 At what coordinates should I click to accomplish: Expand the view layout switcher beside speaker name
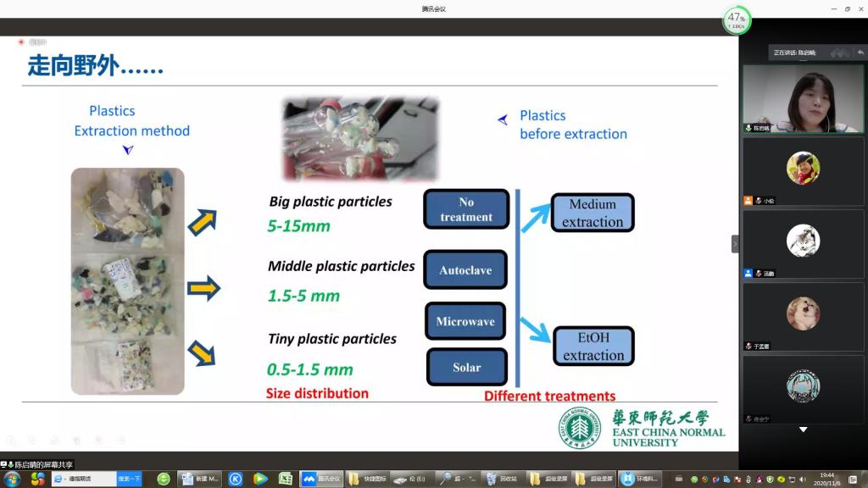(x=839, y=53)
